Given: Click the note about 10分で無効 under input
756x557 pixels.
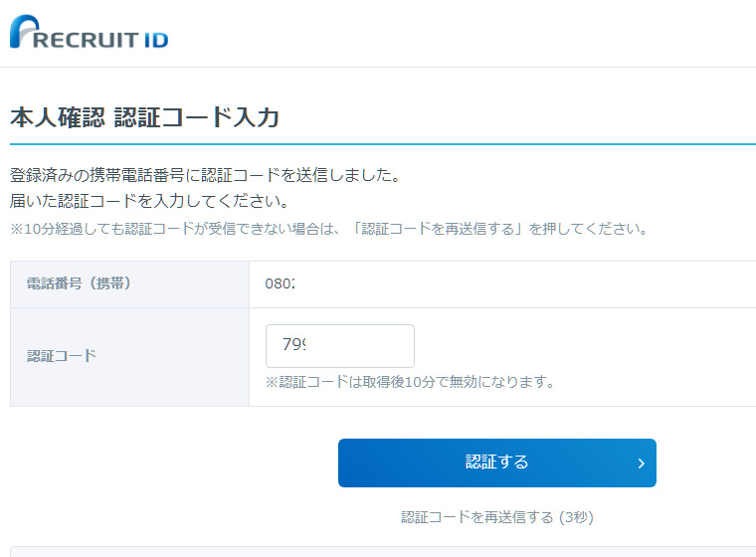Looking at the screenshot, I should coord(409,382).
